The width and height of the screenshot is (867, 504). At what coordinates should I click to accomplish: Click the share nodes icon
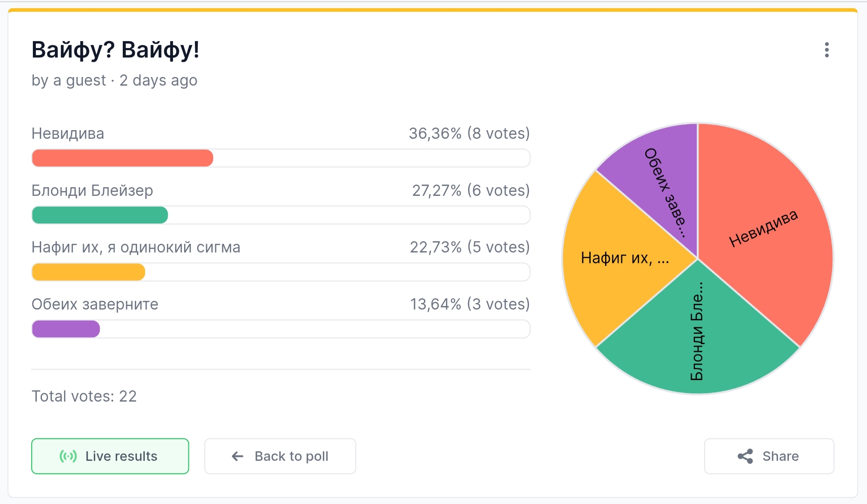745,456
